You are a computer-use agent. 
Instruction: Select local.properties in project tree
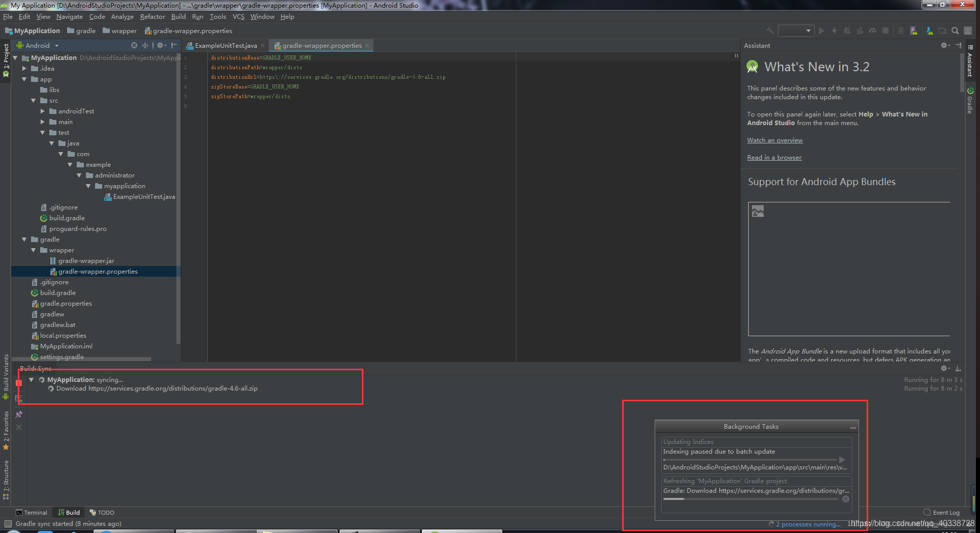pos(59,336)
